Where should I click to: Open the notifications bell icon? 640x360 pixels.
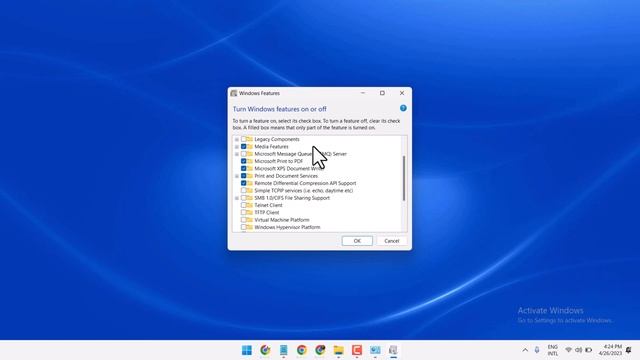click(x=629, y=350)
